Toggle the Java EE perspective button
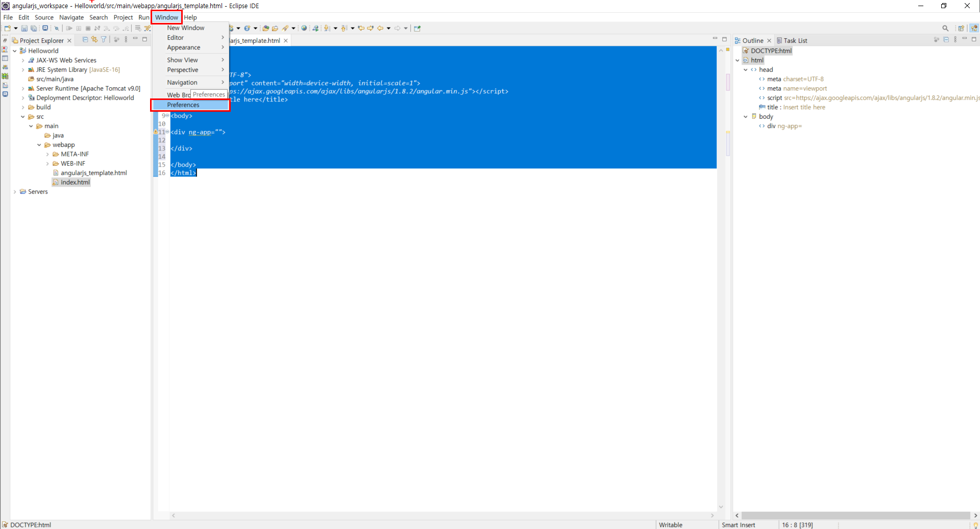 (974, 29)
